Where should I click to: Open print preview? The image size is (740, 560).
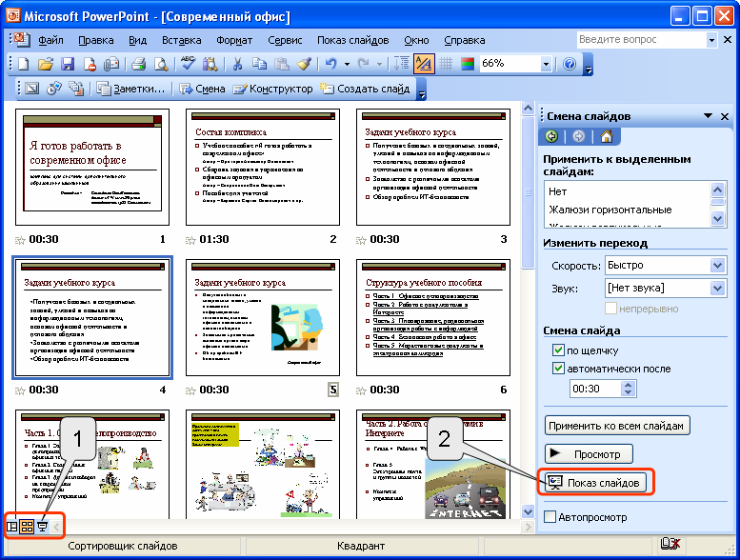click(161, 64)
